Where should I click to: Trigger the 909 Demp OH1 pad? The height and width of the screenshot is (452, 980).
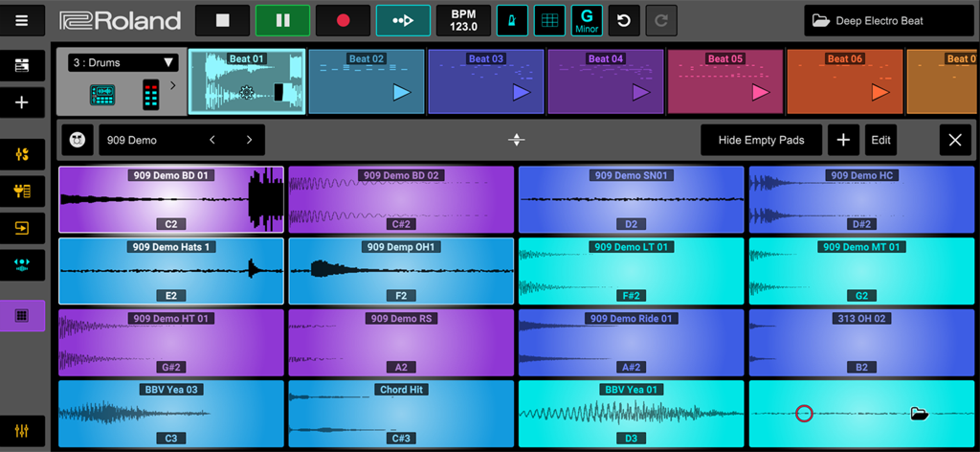[401, 271]
